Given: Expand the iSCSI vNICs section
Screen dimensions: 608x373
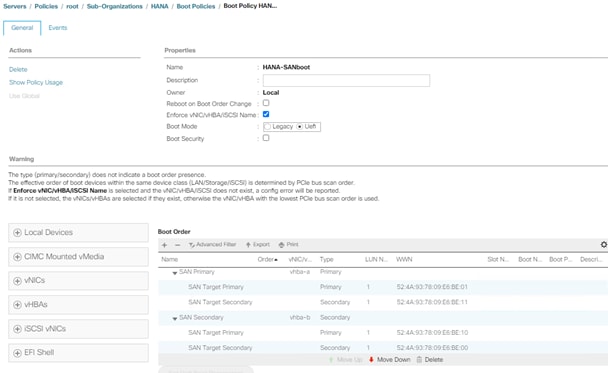Looking at the screenshot, I should [x=78, y=328].
